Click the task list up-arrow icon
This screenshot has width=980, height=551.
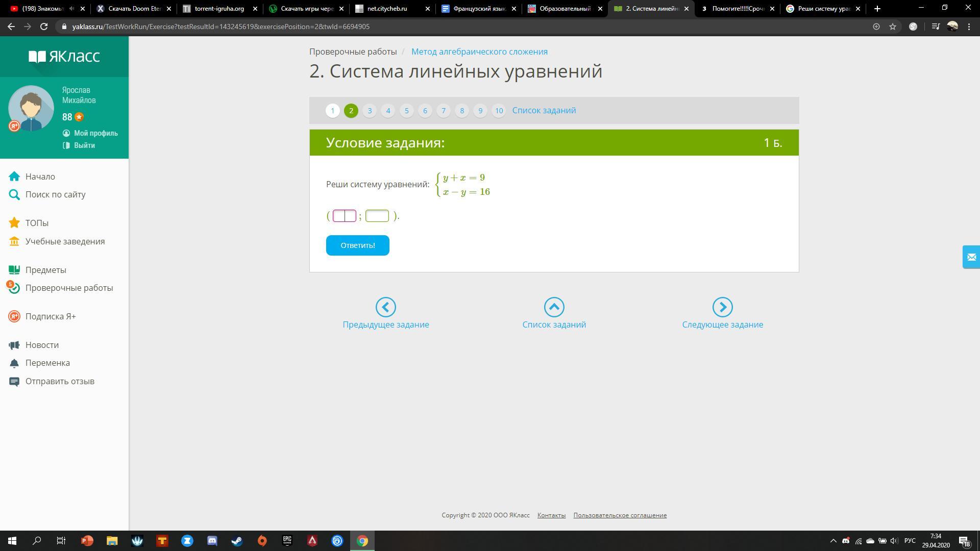point(554,307)
